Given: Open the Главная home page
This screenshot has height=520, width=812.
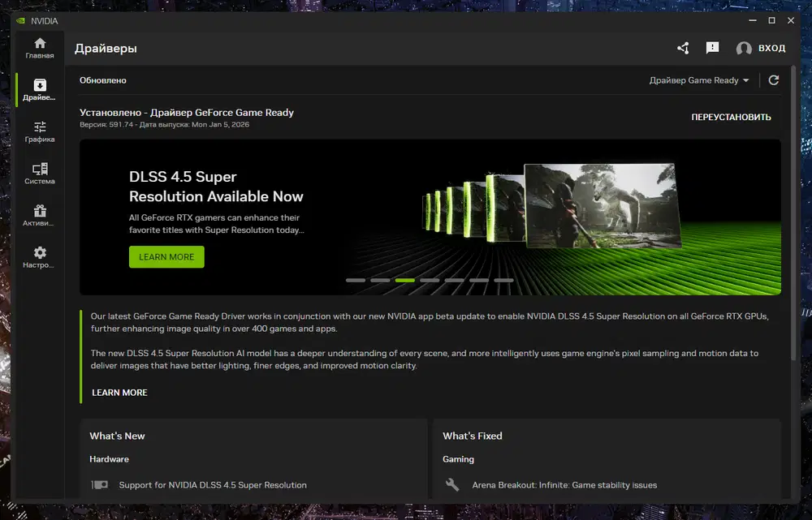Looking at the screenshot, I should click(40, 48).
